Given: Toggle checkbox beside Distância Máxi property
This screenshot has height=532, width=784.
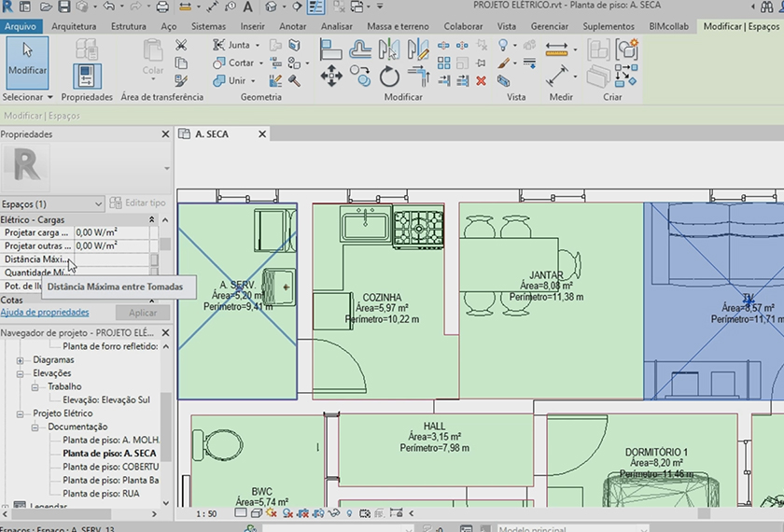Looking at the screenshot, I should point(154,259).
